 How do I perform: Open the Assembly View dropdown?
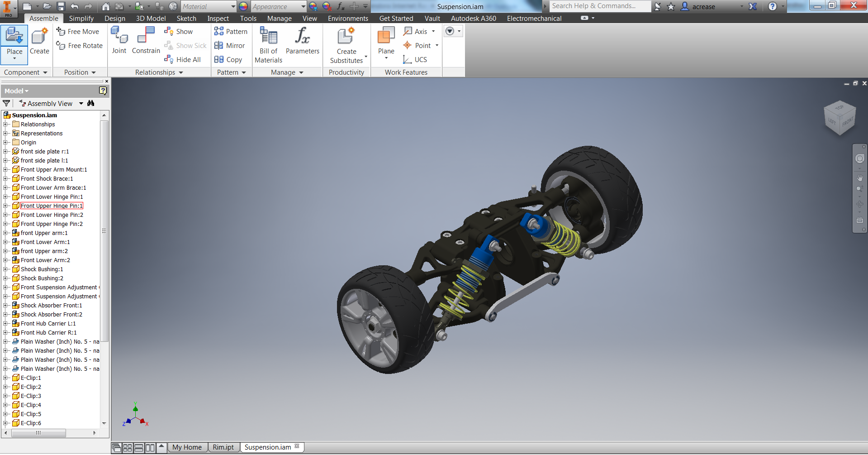pyautogui.click(x=81, y=103)
